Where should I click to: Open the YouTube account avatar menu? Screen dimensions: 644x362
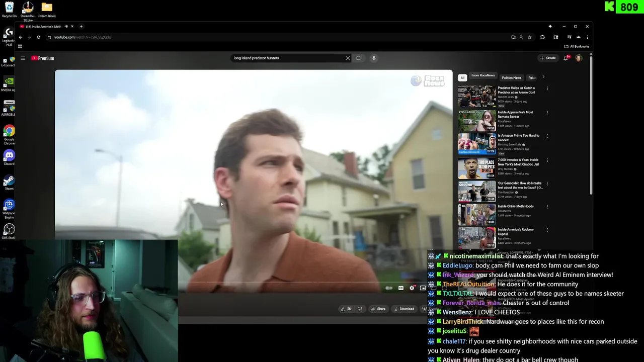coord(579,58)
